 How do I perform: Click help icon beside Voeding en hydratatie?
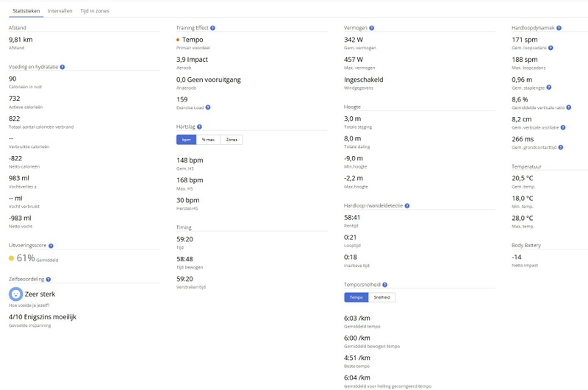[x=62, y=67]
